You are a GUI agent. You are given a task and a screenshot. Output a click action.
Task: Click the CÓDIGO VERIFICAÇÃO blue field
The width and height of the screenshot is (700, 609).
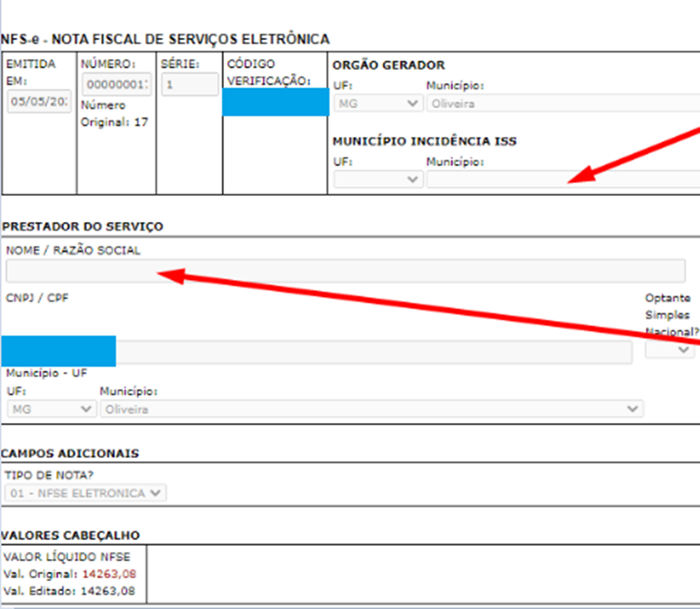(x=275, y=102)
